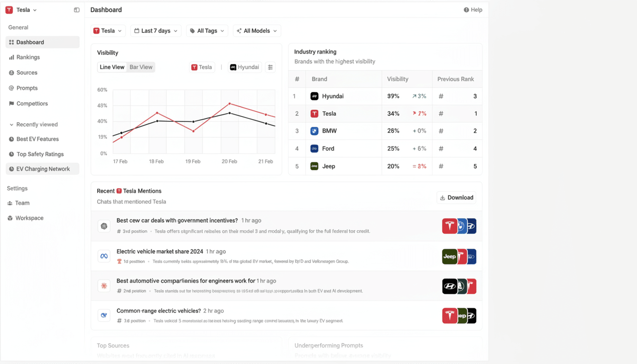The width and height of the screenshot is (637, 364).
Task: Toggle the Hyundai series on the chart
Action: [244, 67]
